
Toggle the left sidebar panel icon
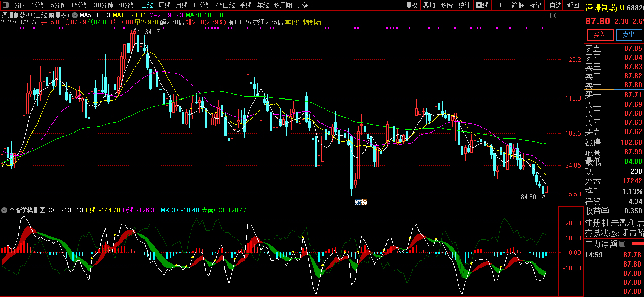click(x=5, y=5)
